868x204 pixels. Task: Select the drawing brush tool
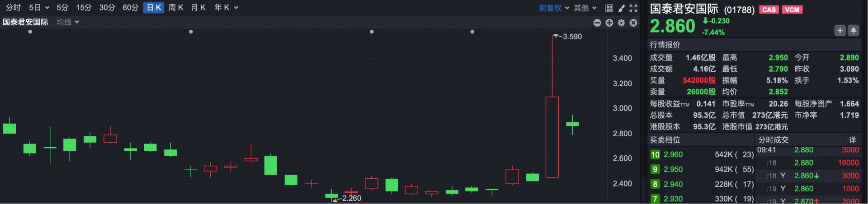tap(622, 8)
